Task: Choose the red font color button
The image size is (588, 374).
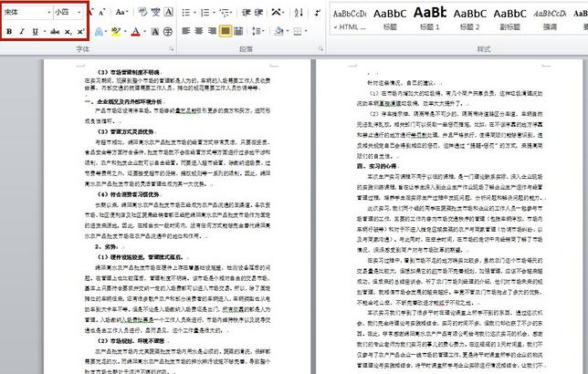Action: tap(136, 32)
